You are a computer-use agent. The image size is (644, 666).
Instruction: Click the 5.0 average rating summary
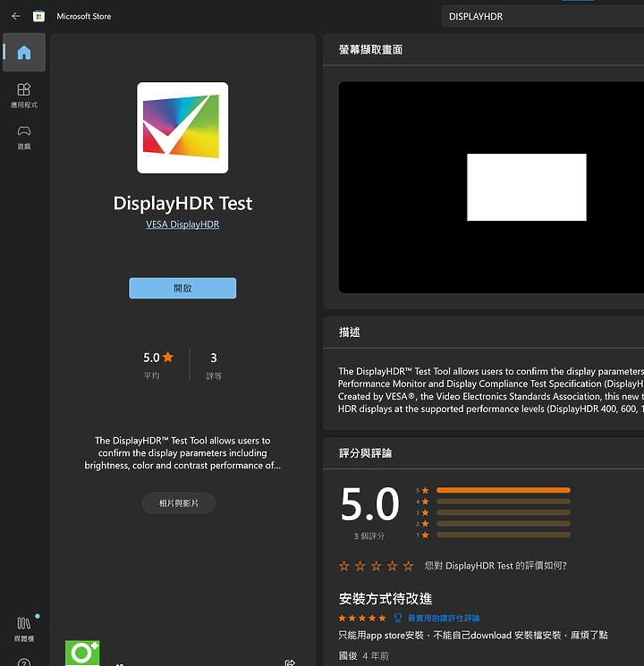pos(158,365)
